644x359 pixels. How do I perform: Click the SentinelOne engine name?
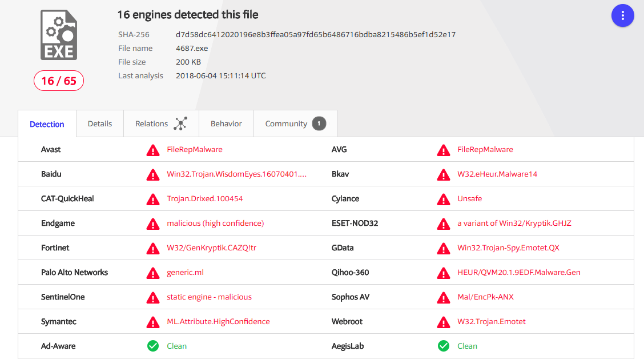63,297
